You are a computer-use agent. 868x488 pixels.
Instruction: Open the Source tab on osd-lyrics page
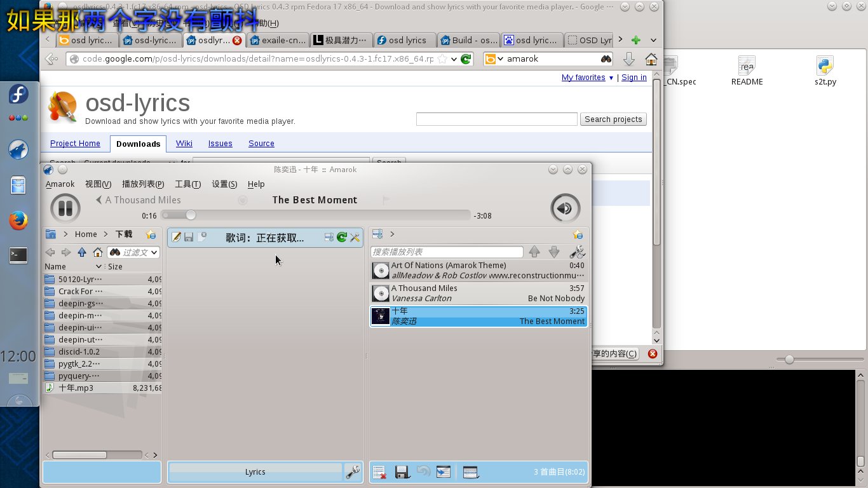[x=261, y=144]
